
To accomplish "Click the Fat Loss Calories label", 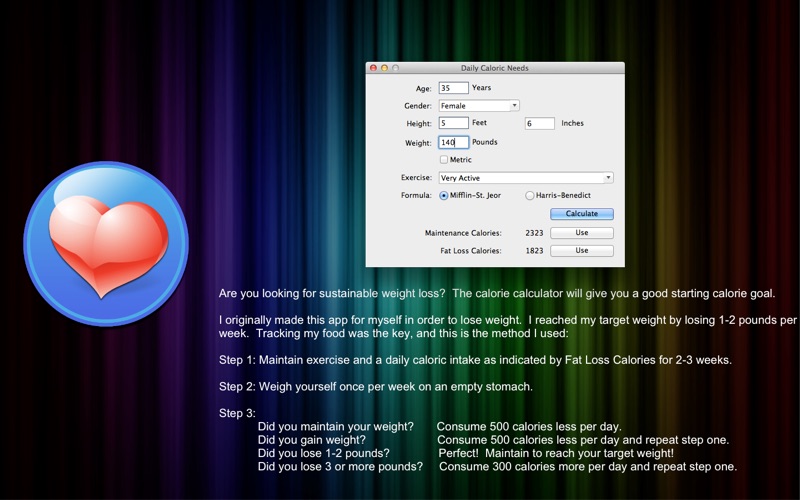I will (x=471, y=251).
